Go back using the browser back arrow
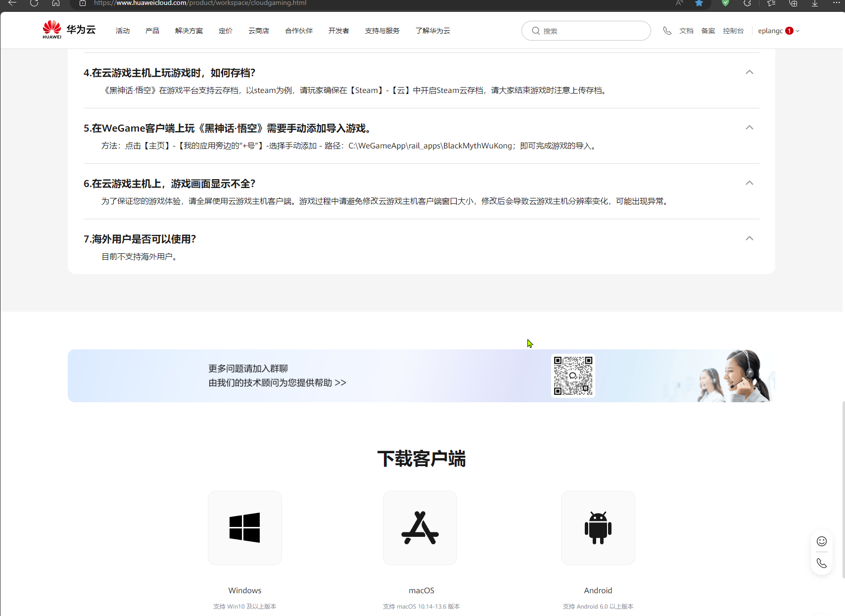The height and width of the screenshot is (616, 845). pos(12,3)
